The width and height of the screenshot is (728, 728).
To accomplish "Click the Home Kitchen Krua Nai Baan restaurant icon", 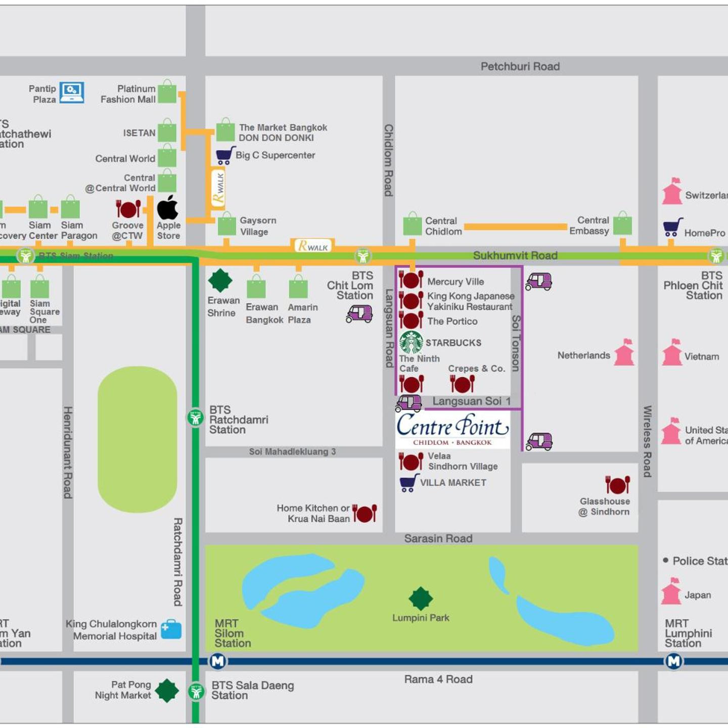I will (x=365, y=513).
